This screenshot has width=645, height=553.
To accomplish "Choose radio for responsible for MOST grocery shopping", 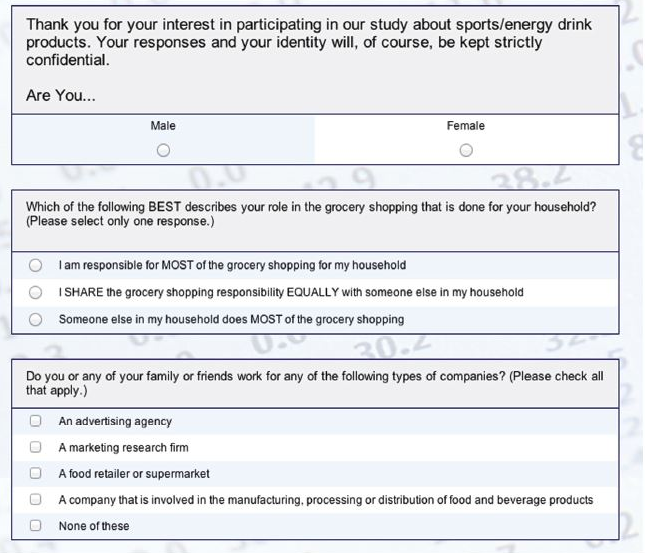I will pyautogui.click(x=36, y=266).
